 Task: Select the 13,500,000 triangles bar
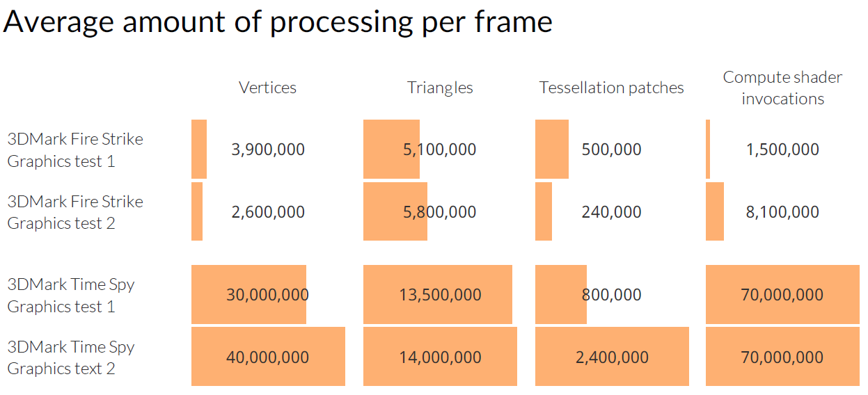click(x=438, y=295)
